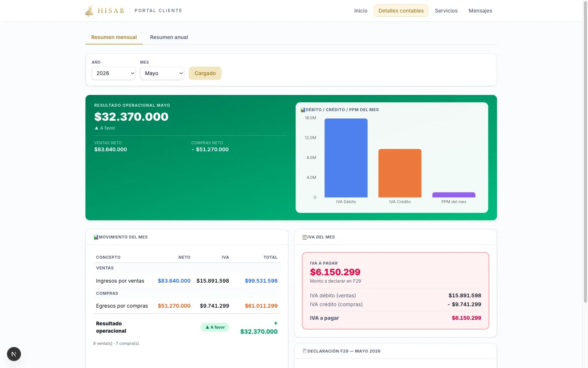Click the TOTAL column header

point(270,257)
